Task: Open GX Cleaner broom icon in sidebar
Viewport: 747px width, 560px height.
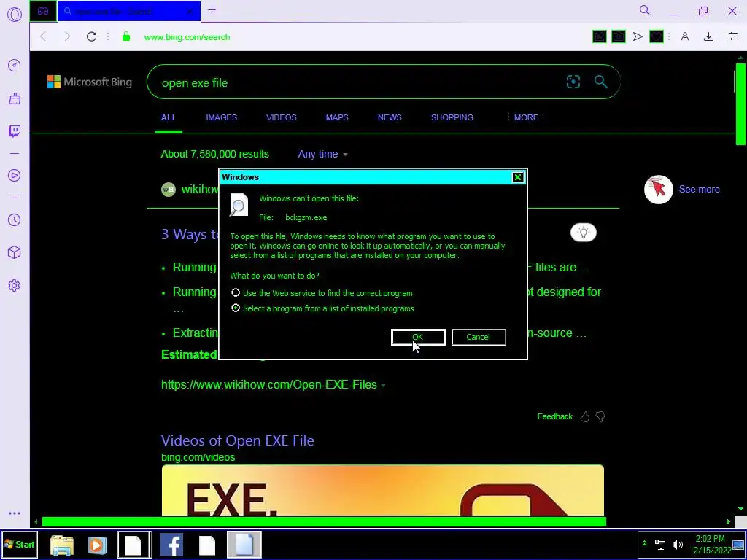Action: pyautogui.click(x=15, y=98)
